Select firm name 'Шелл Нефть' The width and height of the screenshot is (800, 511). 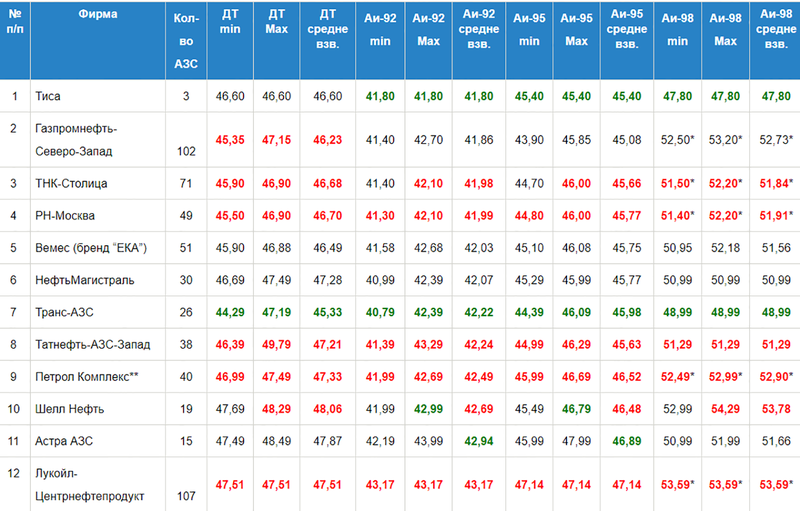(69, 409)
